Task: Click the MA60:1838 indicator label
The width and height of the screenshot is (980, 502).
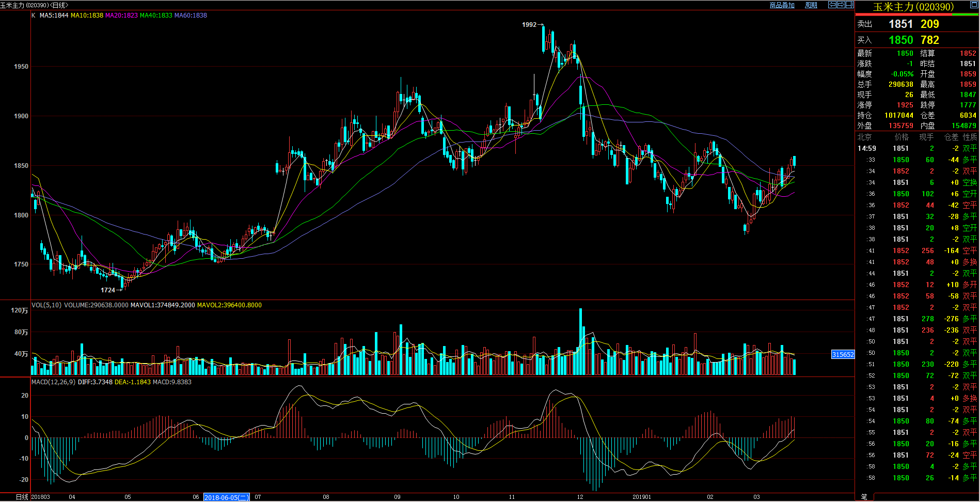Action: point(191,15)
